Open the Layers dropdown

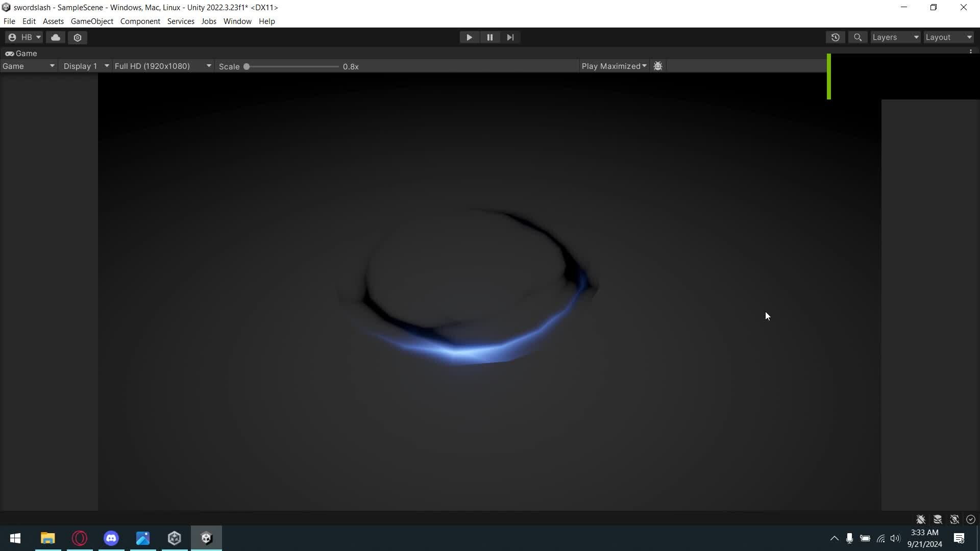(x=895, y=37)
